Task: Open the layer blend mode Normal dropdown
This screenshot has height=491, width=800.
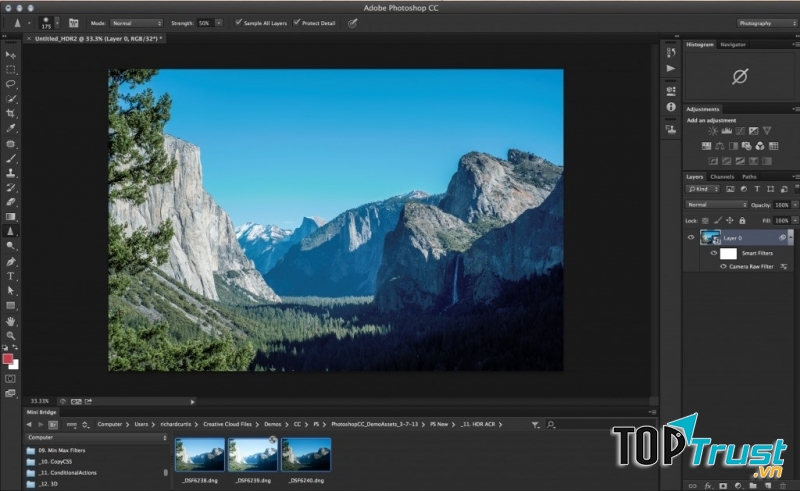Action: tap(716, 205)
